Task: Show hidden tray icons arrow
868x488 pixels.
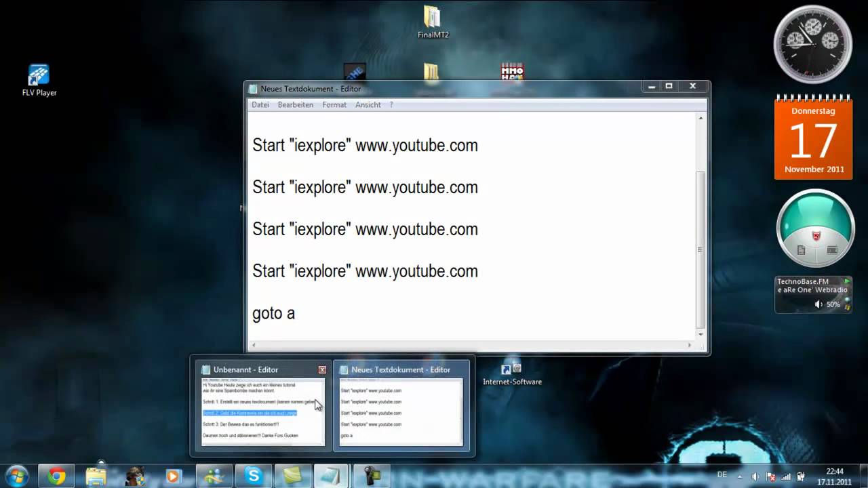Action: (741, 476)
